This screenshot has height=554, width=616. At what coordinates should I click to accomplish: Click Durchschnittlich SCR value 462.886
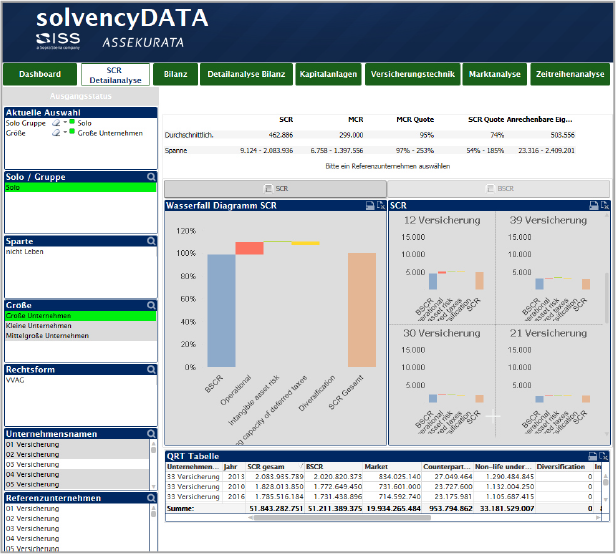(280, 135)
